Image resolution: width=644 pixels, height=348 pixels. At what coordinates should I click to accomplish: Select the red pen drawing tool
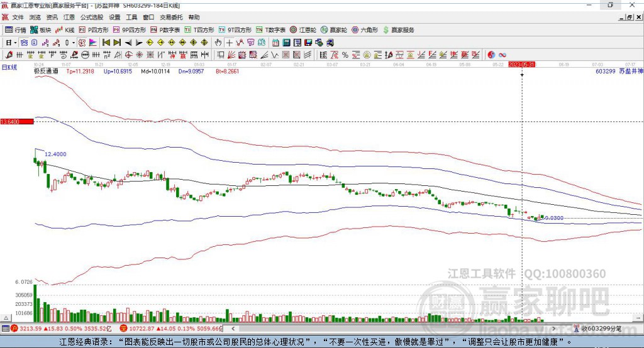pos(9,55)
